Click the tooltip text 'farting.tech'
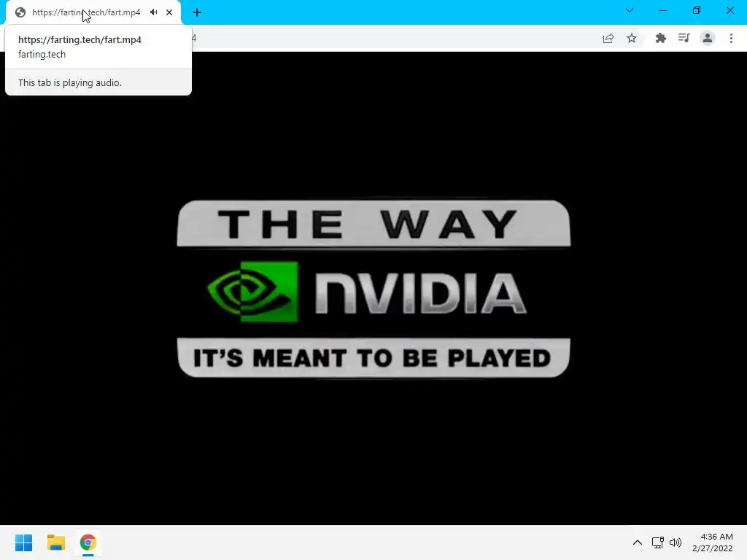 coord(42,54)
